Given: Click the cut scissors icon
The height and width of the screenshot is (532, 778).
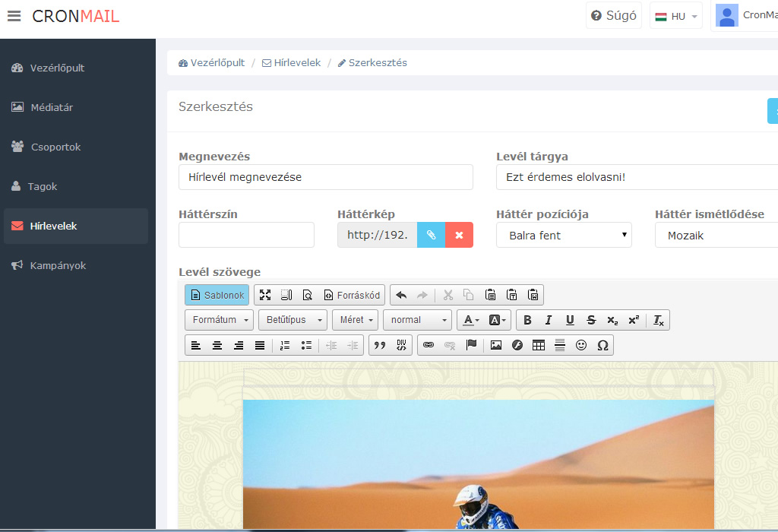Looking at the screenshot, I should click(448, 296).
